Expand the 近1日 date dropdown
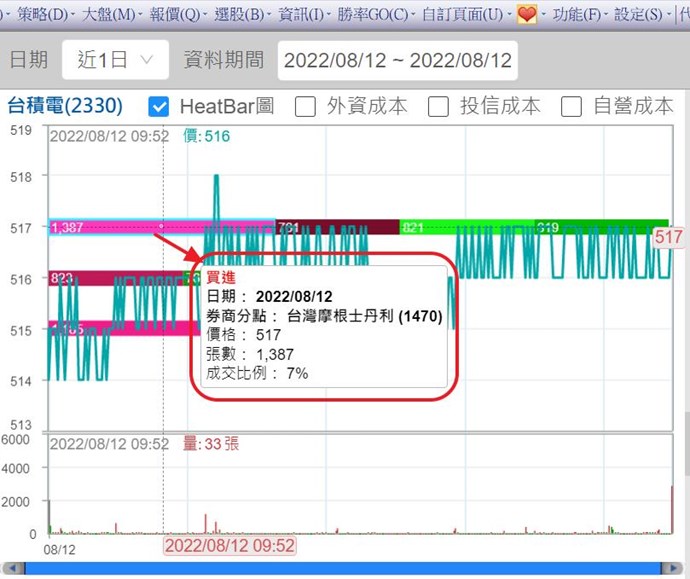The height and width of the screenshot is (579, 690). click(x=115, y=60)
